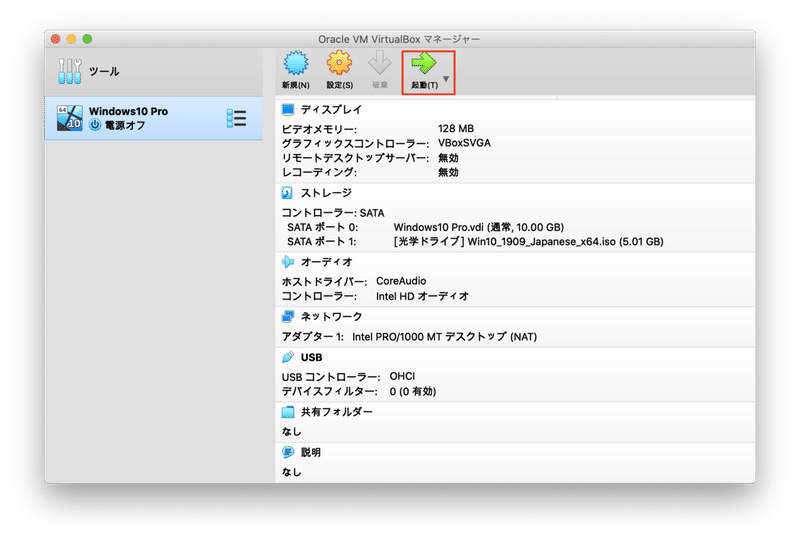Image resolution: width=800 pixels, height=542 pixels.
Task: Click the Display (ディスプレイ) monitor icon
Action: coord(288,109)
